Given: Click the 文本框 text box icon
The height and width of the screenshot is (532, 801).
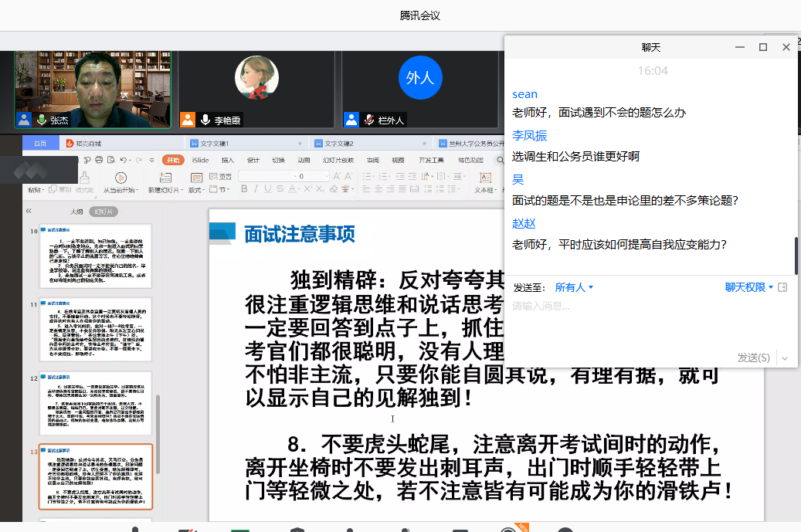Looking at the screenshot, I should coord(484,177).
